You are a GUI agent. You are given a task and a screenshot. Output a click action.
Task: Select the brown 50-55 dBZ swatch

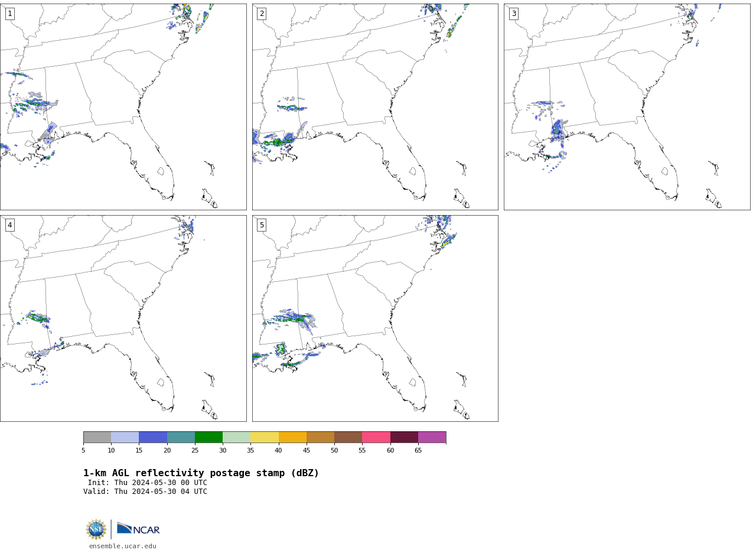[348, 437]
